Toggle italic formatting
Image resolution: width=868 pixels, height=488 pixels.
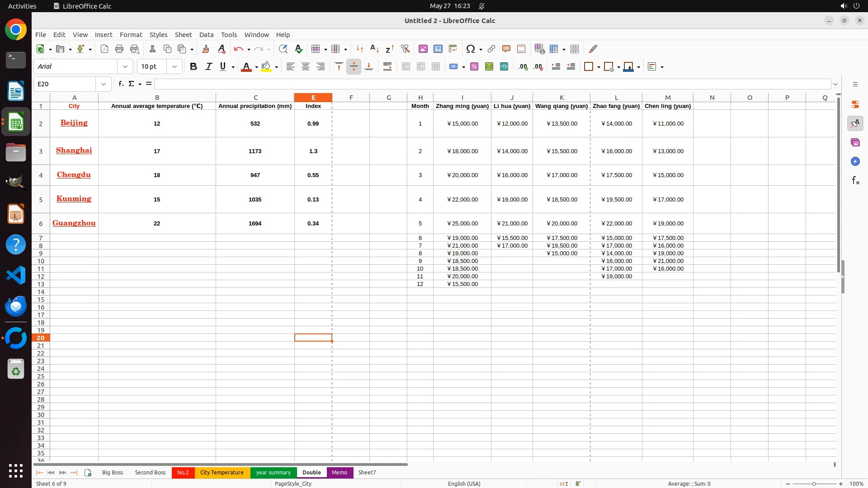click(x=208, y=67)
